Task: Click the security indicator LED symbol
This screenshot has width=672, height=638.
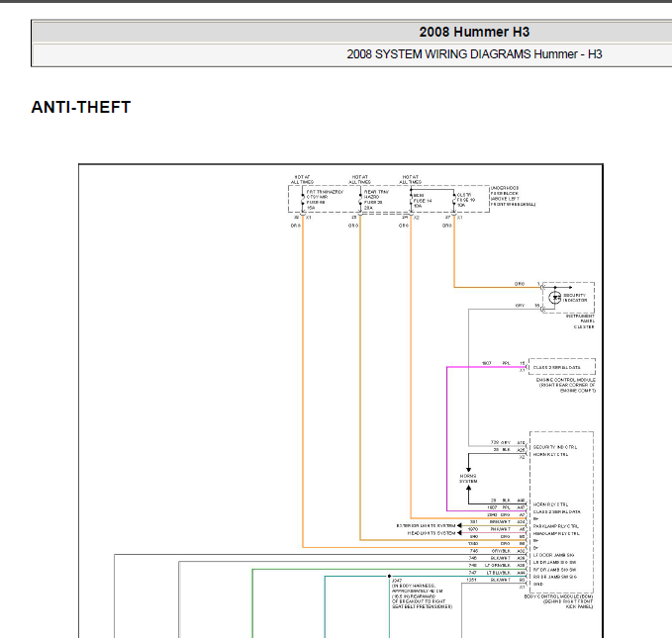Action: click(555, 297)
